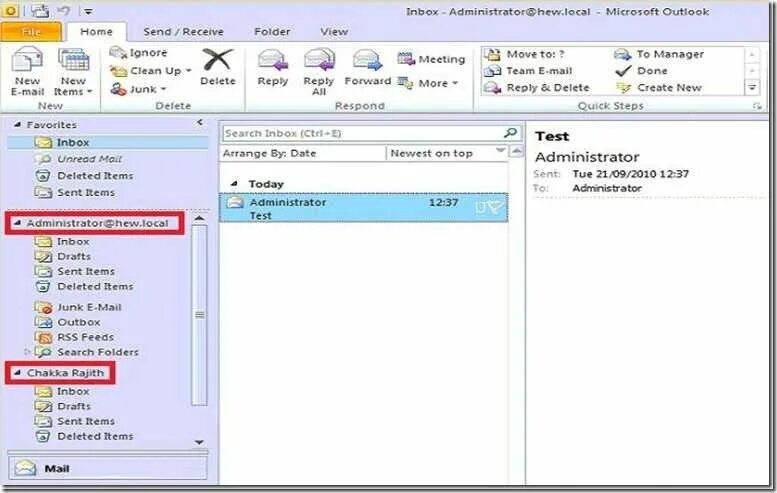The height and width of the screenshot is (493, 777).
Task: Open Deleted Items under Chakka Rajith
Action: pos(84,437)
